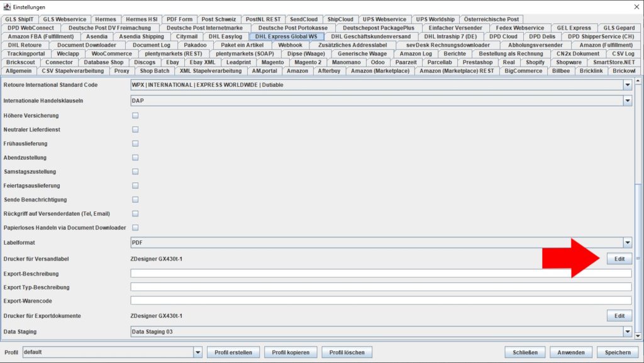
Task: Click the Einstellungen window app icon
Action: (7, 7)
